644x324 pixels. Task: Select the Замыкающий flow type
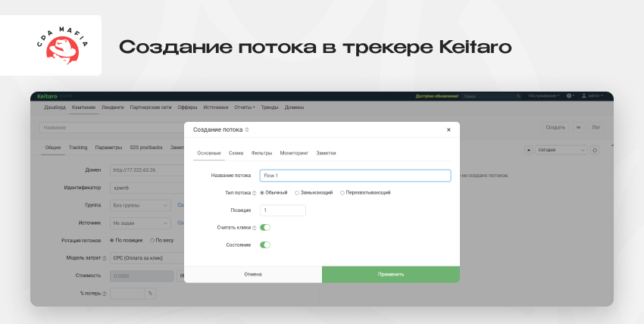tap(314, 192)
